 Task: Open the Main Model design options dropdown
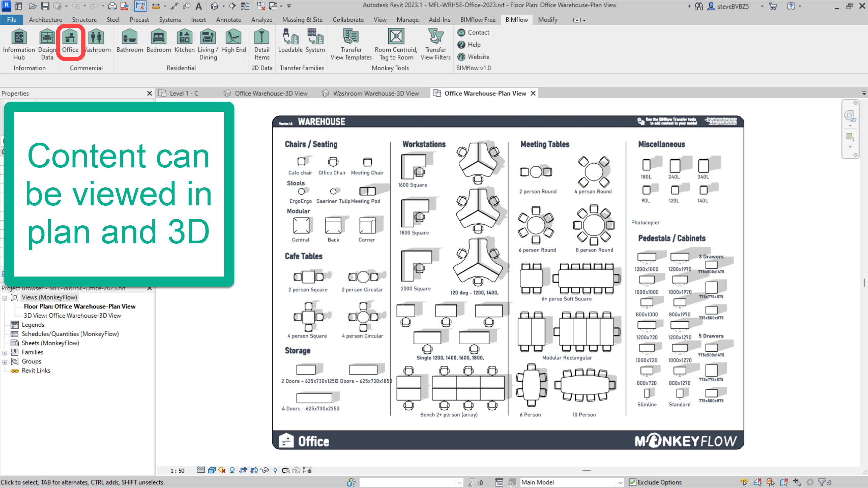620,482
